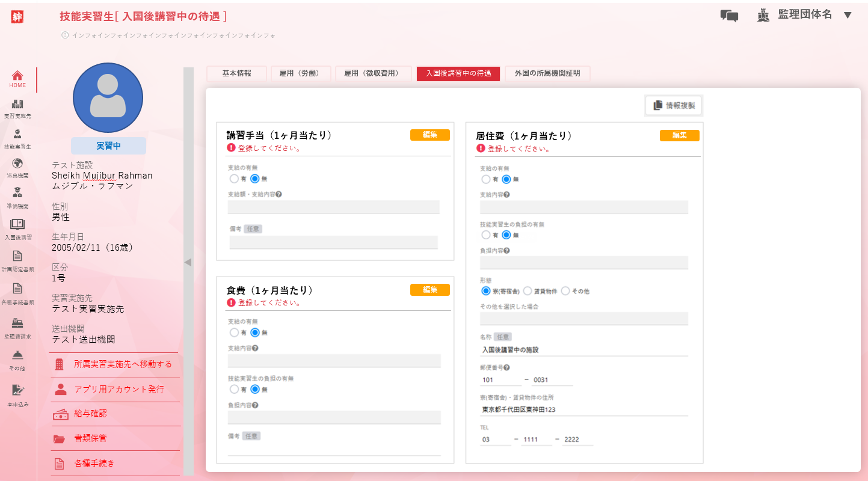The height and width of the screenshot is (481, 868).
Task: Click the HOME icon in sidebar
Action: coord(17,76)
